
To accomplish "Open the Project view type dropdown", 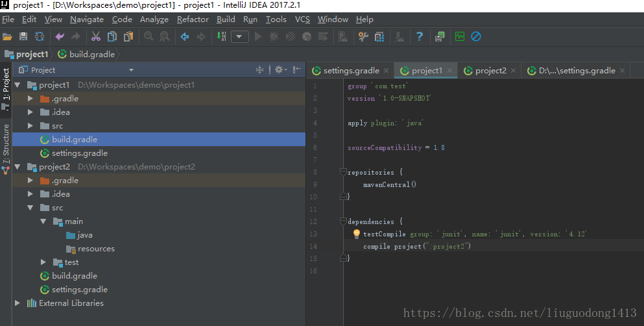I will (132, 70).
